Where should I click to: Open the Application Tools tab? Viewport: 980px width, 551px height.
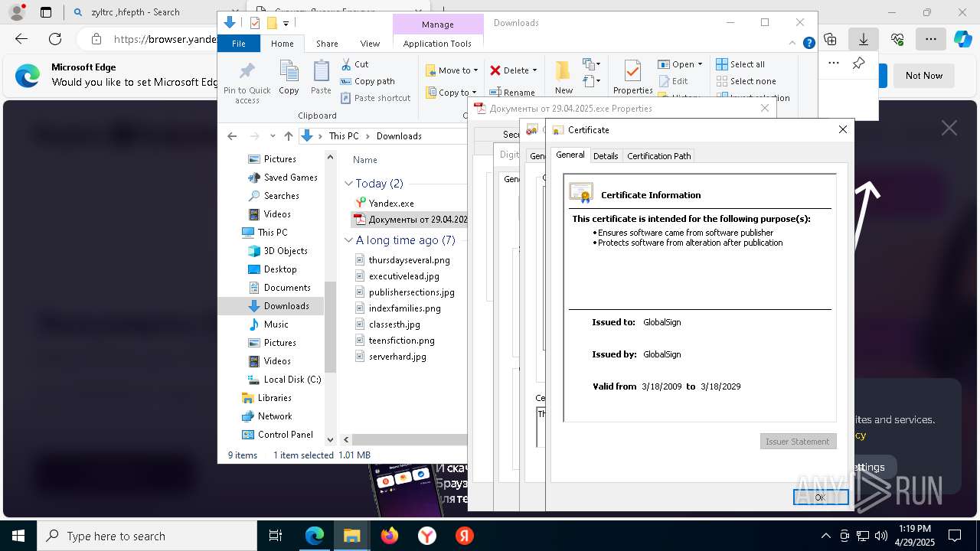click(437, 44)
